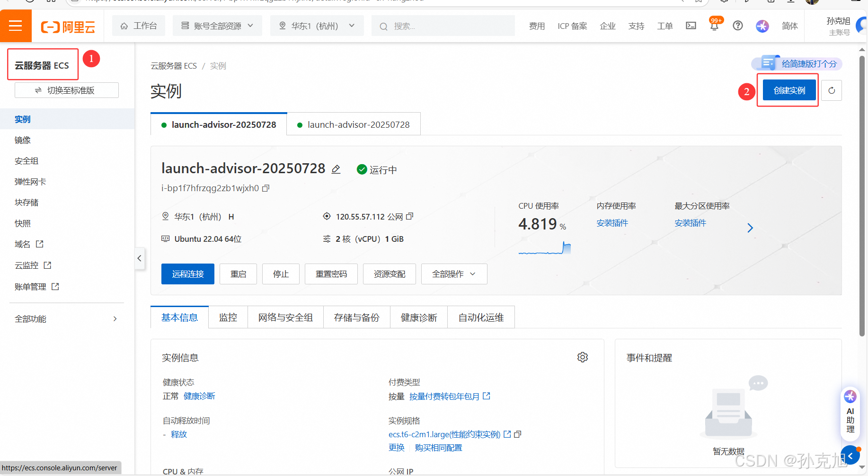Select 实例 in the sidebar
This screenshot has height=476, width=868.
click(x=67, y=119)
